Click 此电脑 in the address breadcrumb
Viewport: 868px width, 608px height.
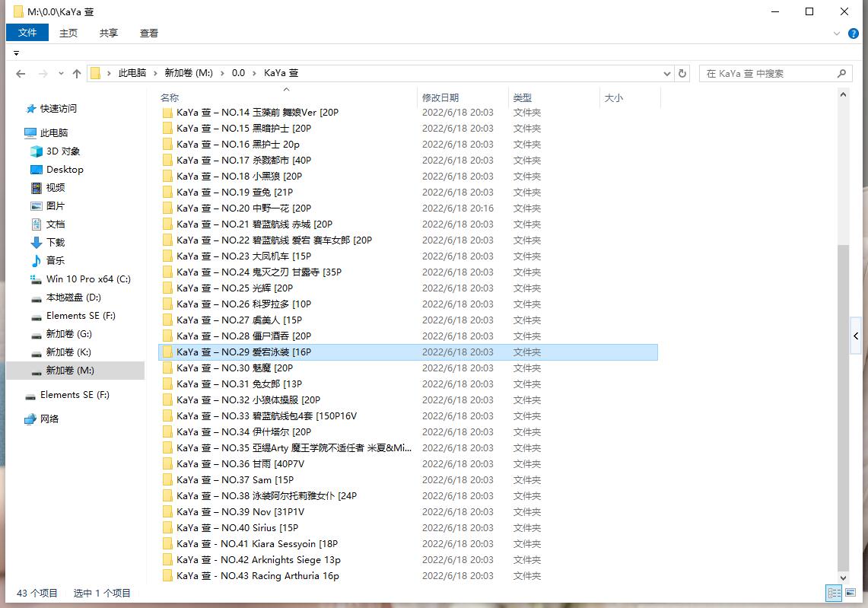[x=132, y=73]
